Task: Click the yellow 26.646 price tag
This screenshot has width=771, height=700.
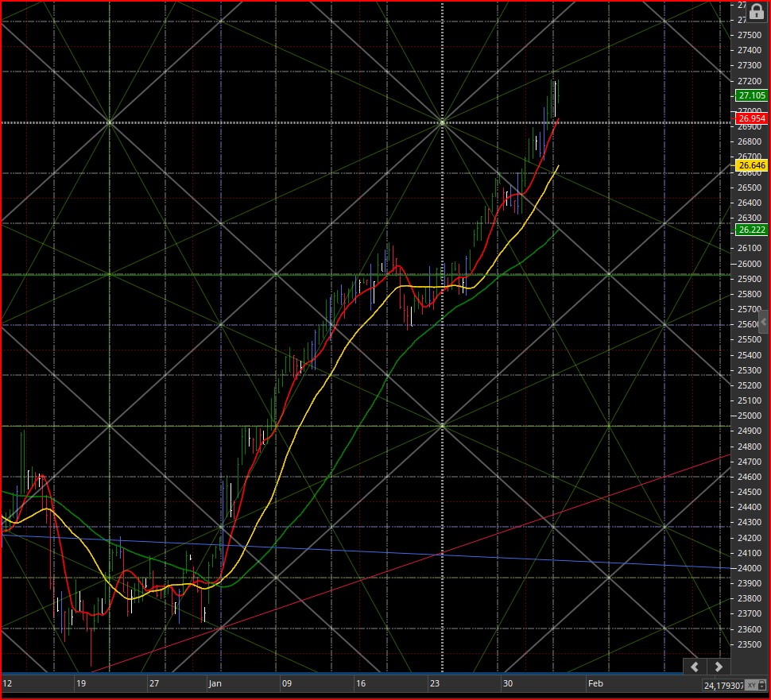Action: coord(752,165)
